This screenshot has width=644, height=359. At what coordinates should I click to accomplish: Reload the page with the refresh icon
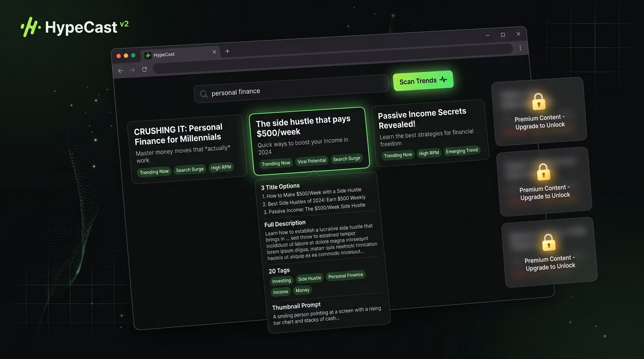(x=144, y=69)
